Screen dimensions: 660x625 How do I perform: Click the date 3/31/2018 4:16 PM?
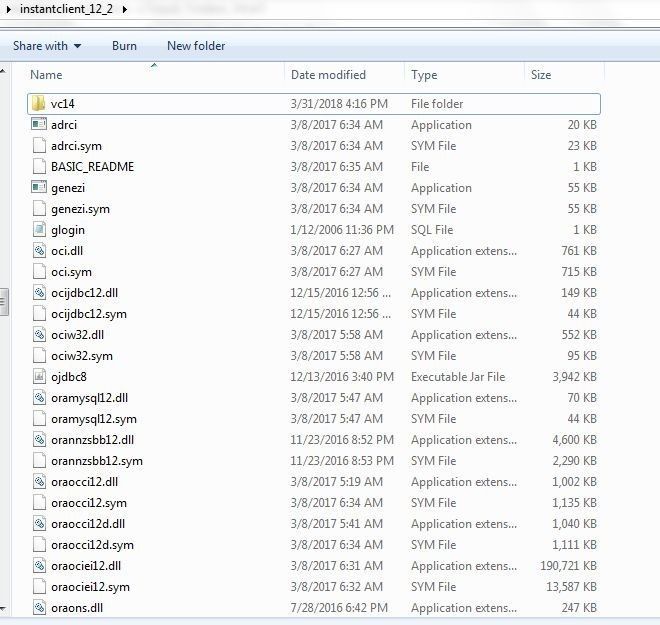coord(339,104)
